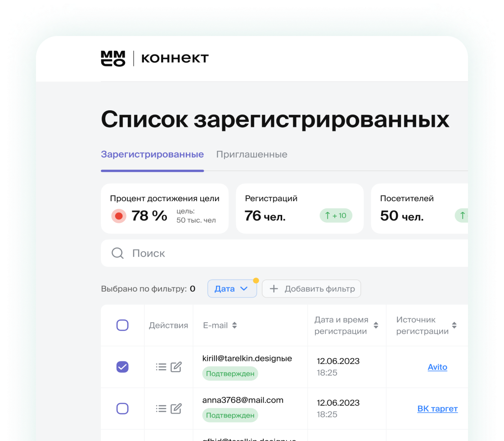Click the Список зарегистрированных heading
The image size is (504, 441).
pos(275,120)
